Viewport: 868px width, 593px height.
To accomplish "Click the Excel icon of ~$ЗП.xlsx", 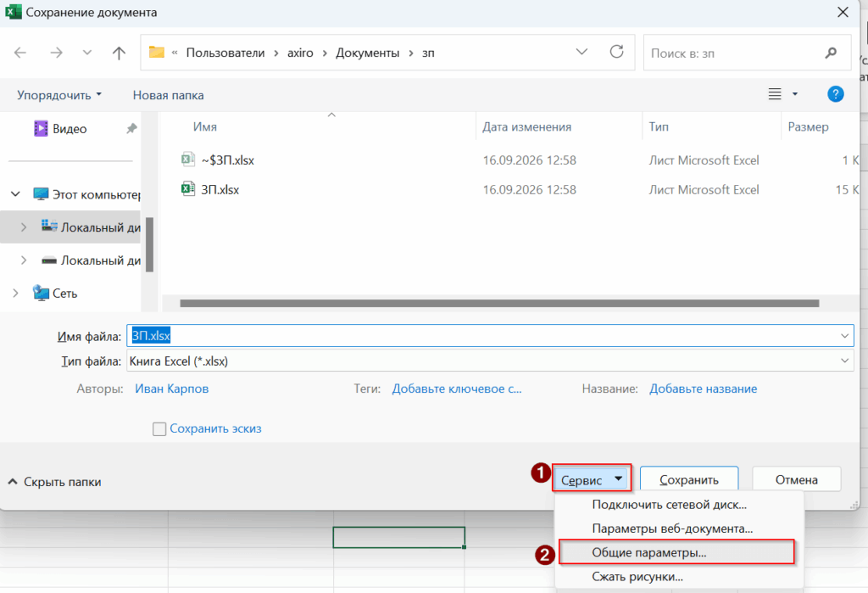I will tap(188, 159).
